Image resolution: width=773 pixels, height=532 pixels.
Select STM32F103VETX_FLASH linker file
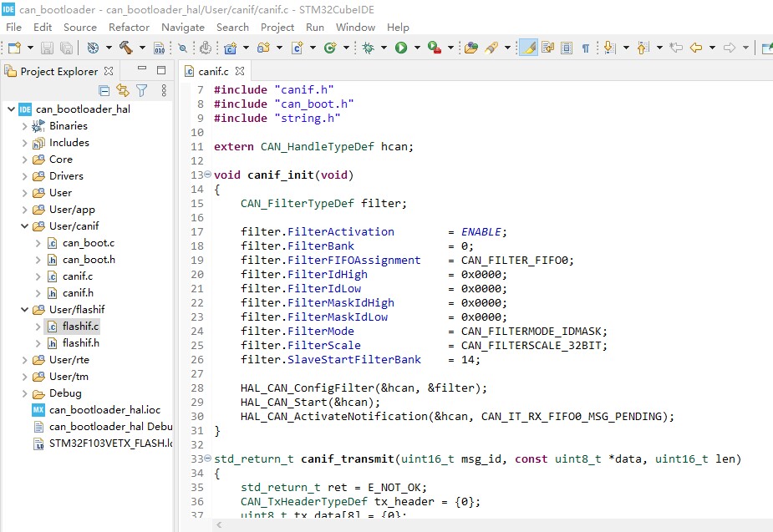click(110, 443)
